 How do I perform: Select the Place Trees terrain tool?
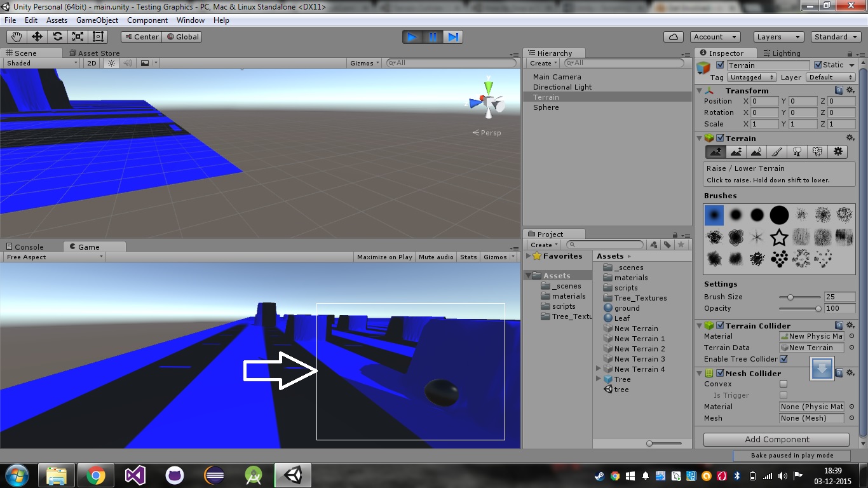797,152
